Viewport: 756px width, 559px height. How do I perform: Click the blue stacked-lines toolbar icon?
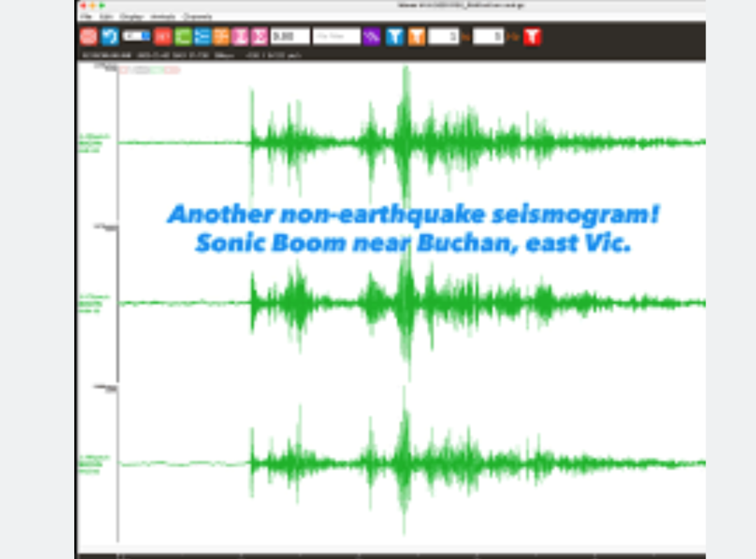point(202,36)
